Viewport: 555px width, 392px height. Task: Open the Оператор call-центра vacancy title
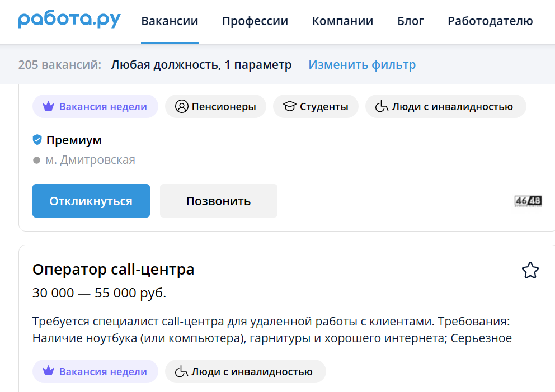point(113,269)
